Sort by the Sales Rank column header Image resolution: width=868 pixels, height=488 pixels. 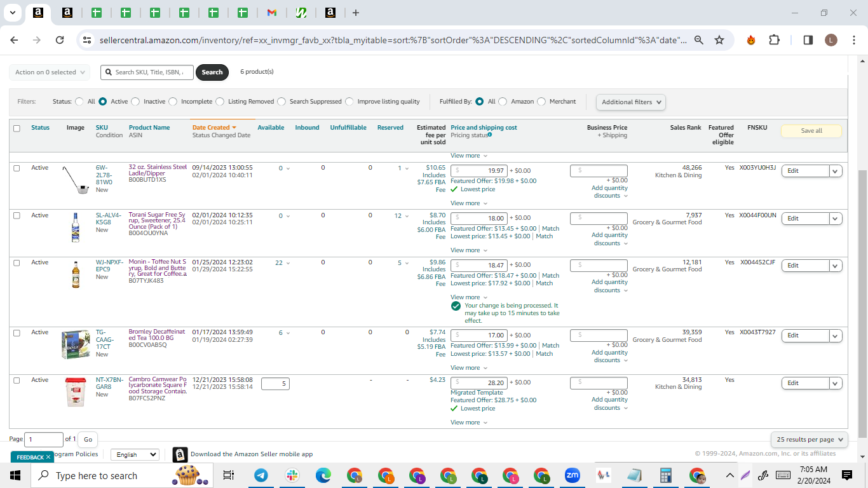click(686, 128)
